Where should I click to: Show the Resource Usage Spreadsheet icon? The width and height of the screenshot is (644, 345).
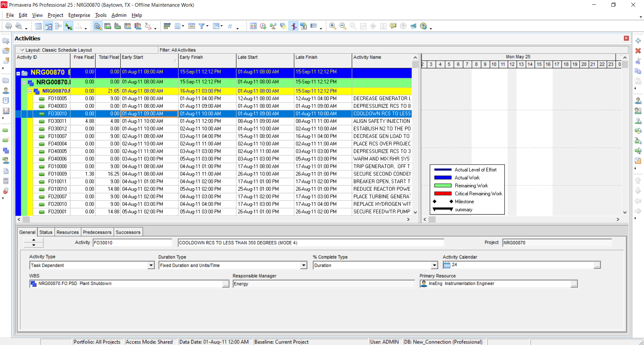tap(128, 26)
